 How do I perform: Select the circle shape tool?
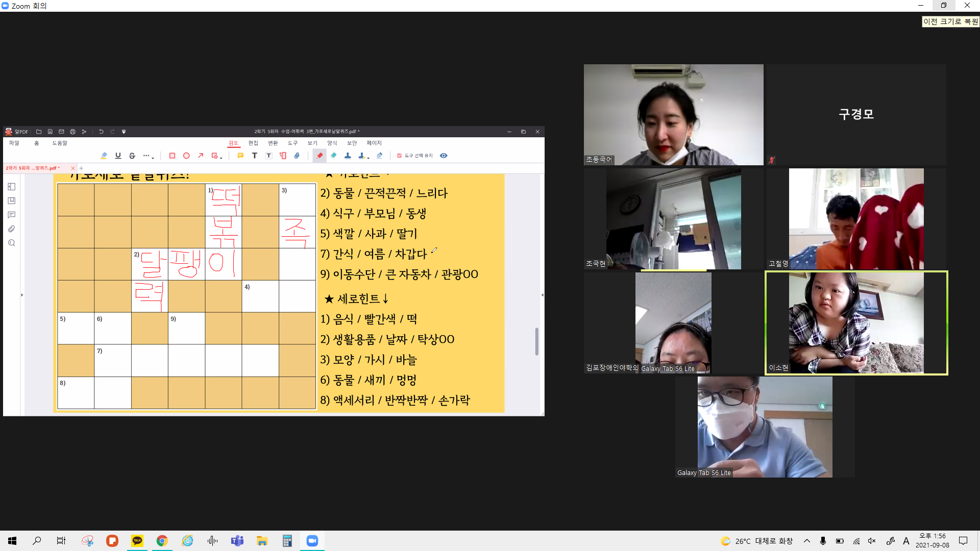coord(186,156)
